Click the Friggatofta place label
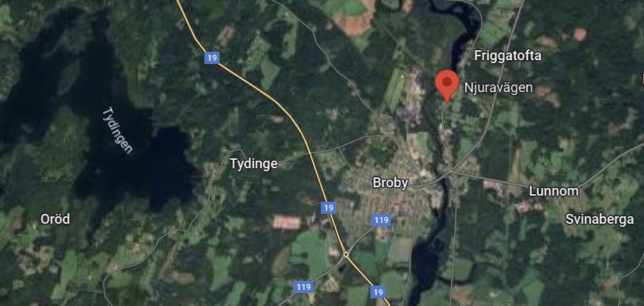 point(508,56)
